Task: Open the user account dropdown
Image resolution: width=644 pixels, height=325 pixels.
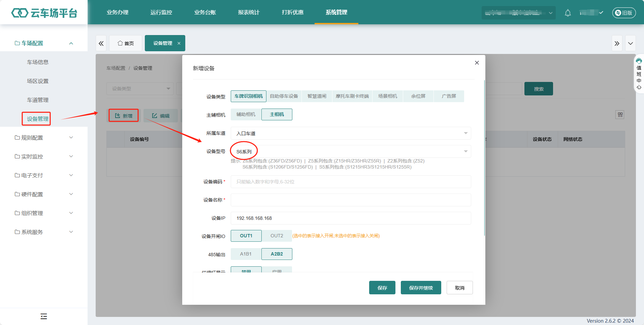Action: tap(591, 13)
